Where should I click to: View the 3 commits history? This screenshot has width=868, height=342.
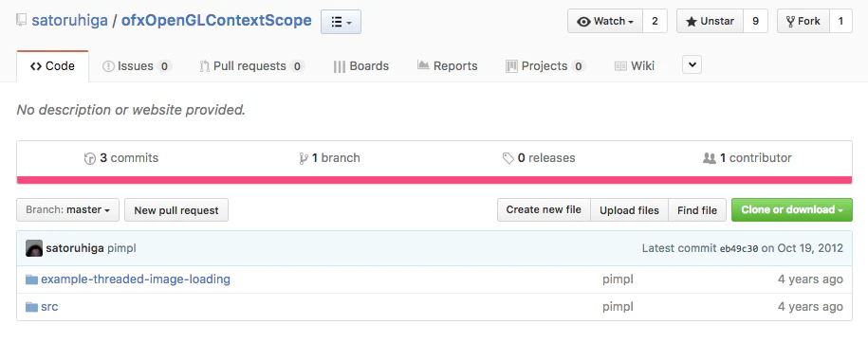point(121,158)
